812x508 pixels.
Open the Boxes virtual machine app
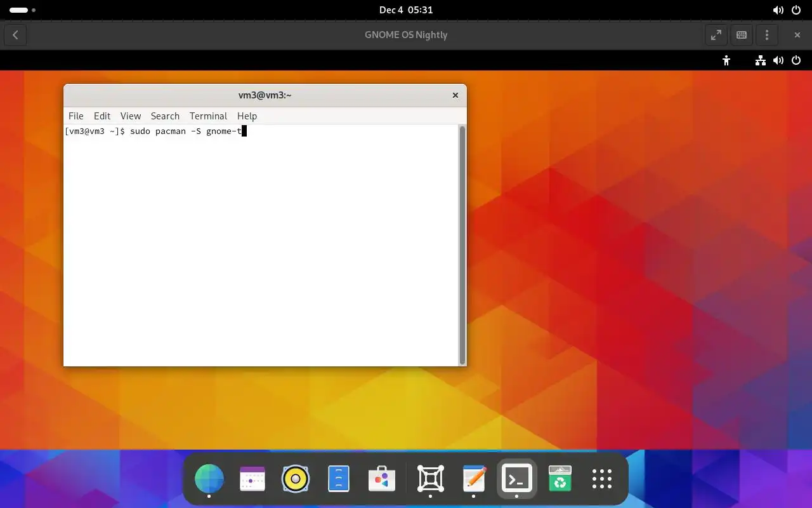431,479
